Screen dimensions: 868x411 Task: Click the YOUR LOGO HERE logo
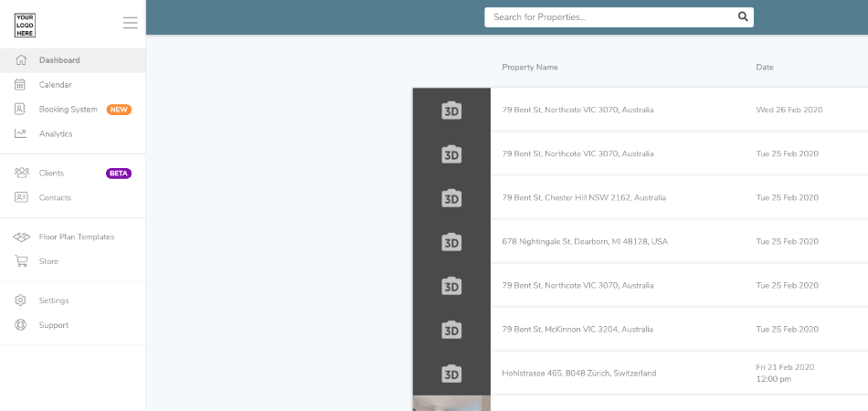coord(25,25)
